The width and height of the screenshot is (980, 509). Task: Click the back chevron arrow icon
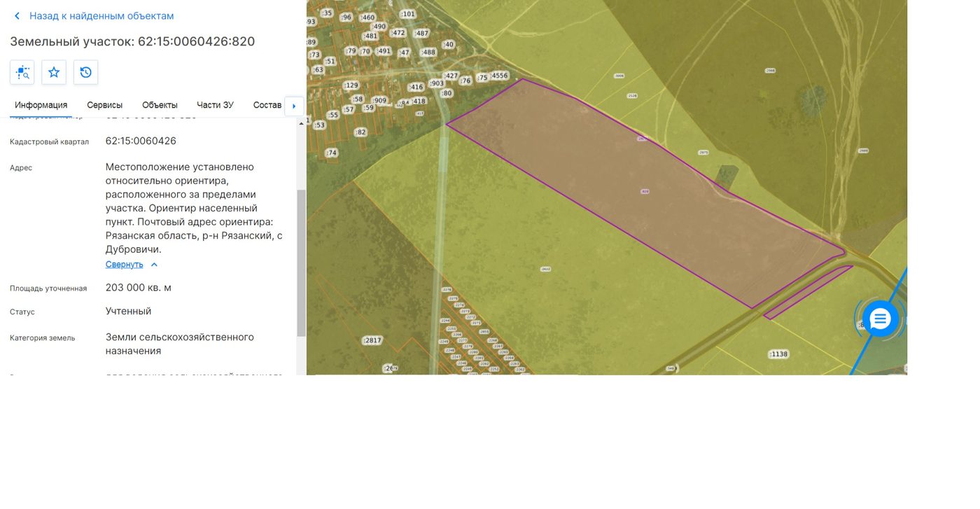coord(17,16)
